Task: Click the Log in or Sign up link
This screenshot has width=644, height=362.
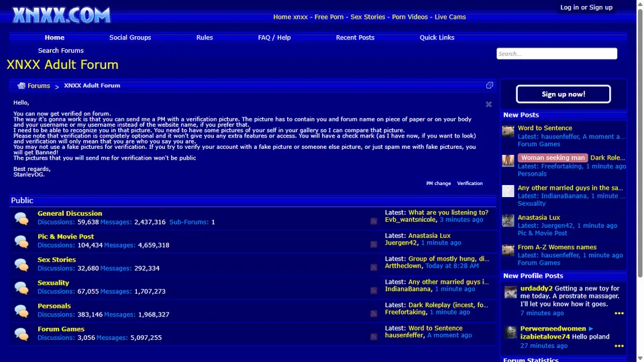Action: point(586,7)
